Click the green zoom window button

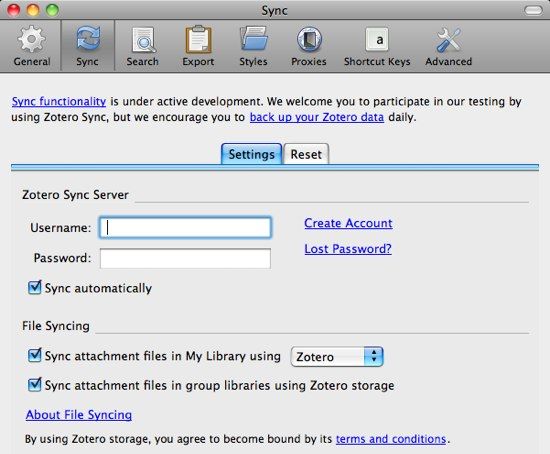53,10
